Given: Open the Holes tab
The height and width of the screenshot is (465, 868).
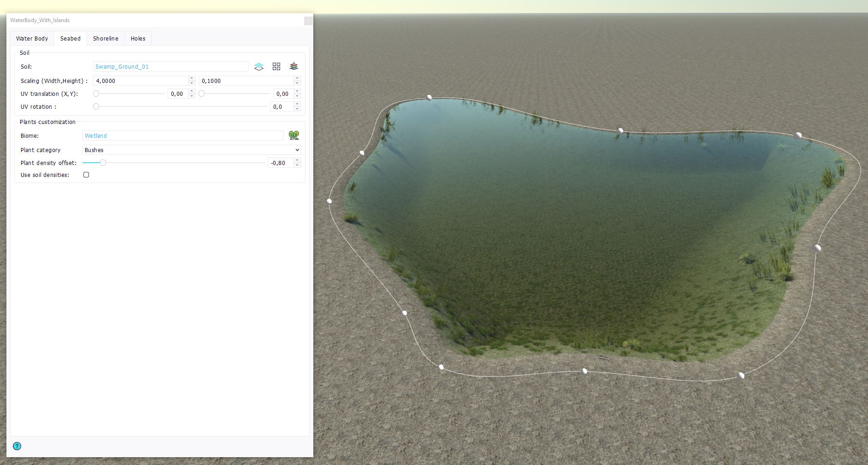Looking at the screenshot, I should 138,39.
